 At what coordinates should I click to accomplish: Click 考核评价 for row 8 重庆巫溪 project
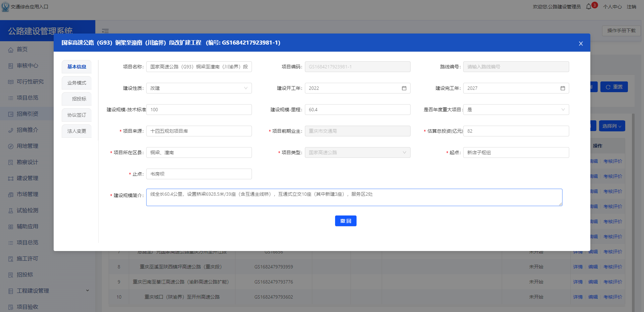pos(613,267)
